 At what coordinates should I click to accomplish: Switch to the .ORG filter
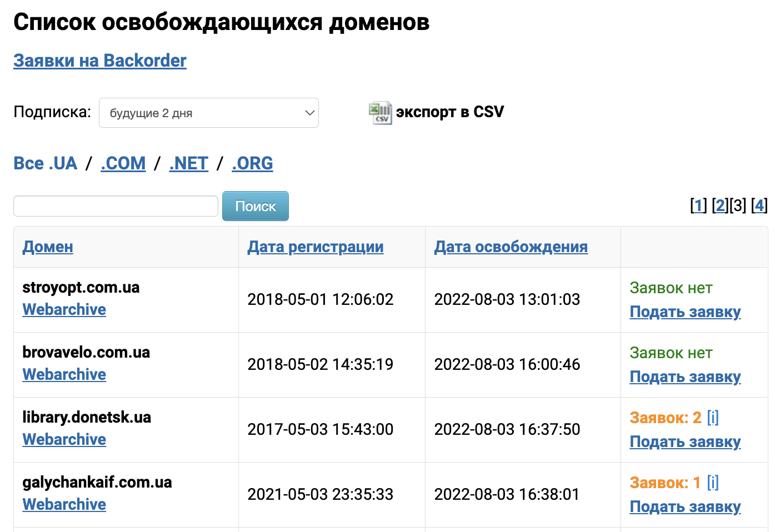tap(252, 163)
